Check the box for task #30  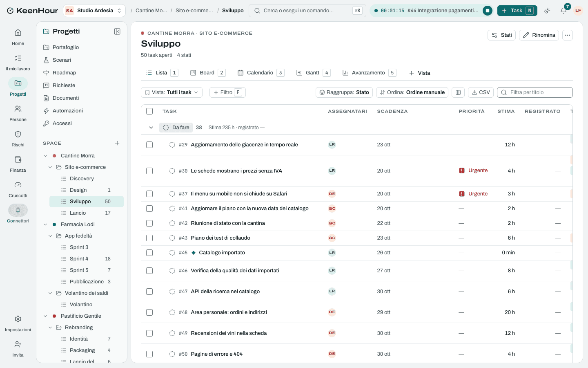pos(149,171)
